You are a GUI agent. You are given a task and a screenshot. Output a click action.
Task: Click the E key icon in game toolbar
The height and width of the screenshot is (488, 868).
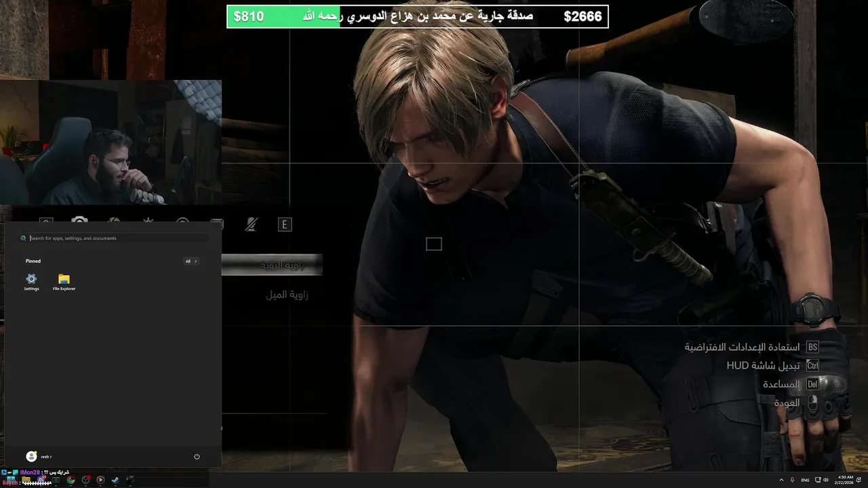point(285,224)
